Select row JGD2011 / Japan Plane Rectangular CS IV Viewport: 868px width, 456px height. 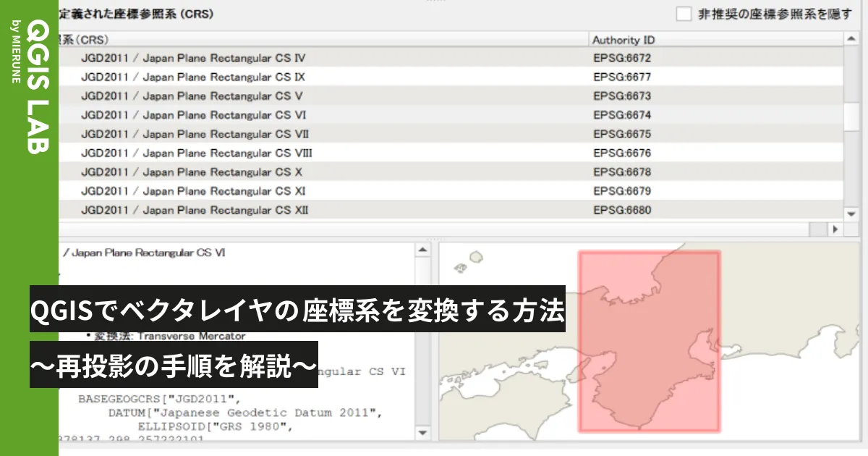451,58
